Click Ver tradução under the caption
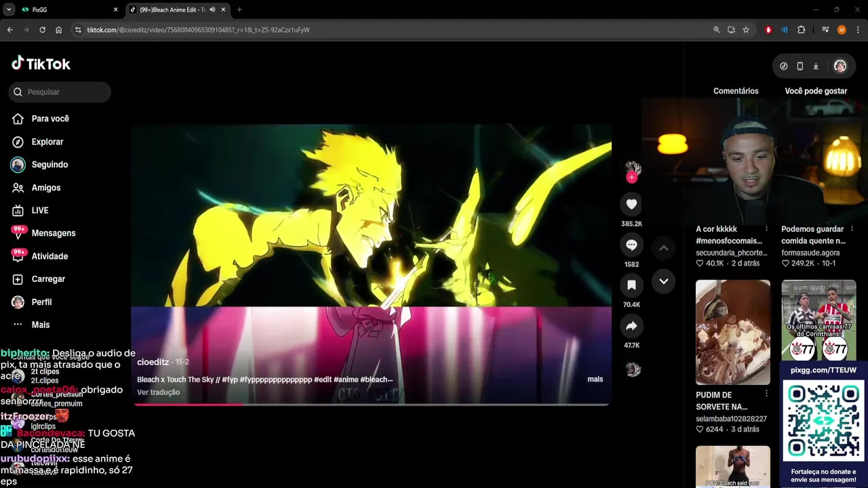868x488 pixels. pos(158,392)
